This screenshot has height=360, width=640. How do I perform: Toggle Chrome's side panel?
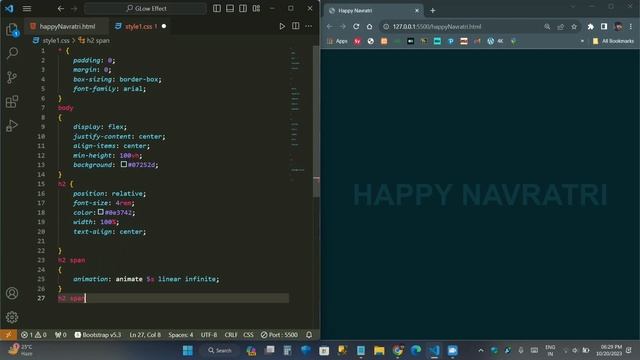[604, 27]
